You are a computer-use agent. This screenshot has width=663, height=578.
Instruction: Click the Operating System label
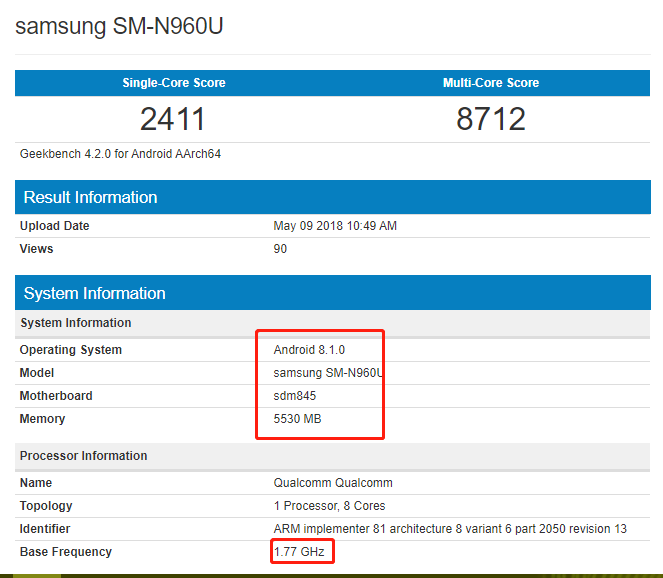(x=71, y=350)
